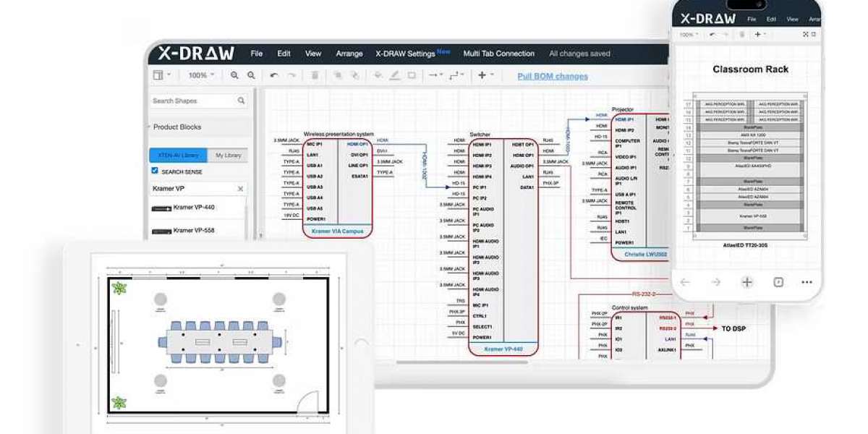This screenshot has height=434, width=868.
Task: Clear the Kramer VP search with X
Action: [241, 189]
